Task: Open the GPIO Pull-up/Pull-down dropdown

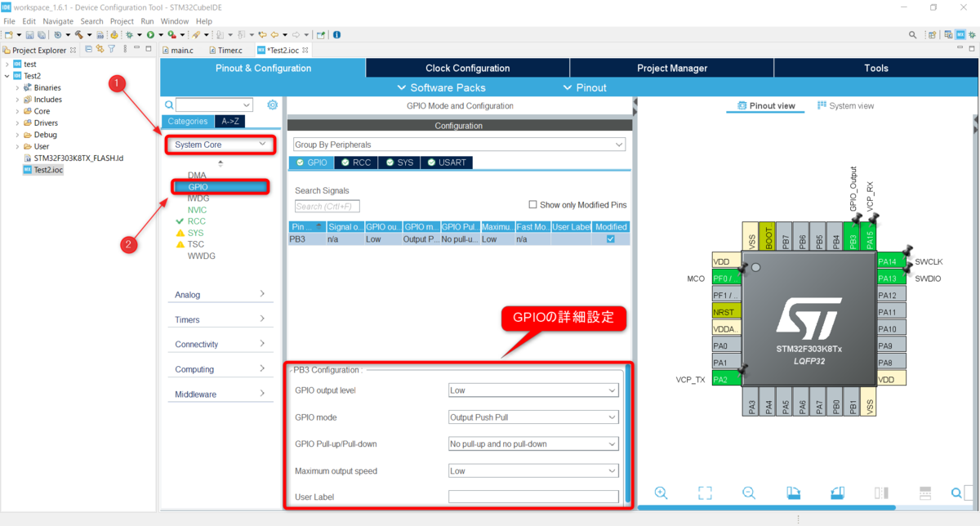Action: click(x=533, y=444)
